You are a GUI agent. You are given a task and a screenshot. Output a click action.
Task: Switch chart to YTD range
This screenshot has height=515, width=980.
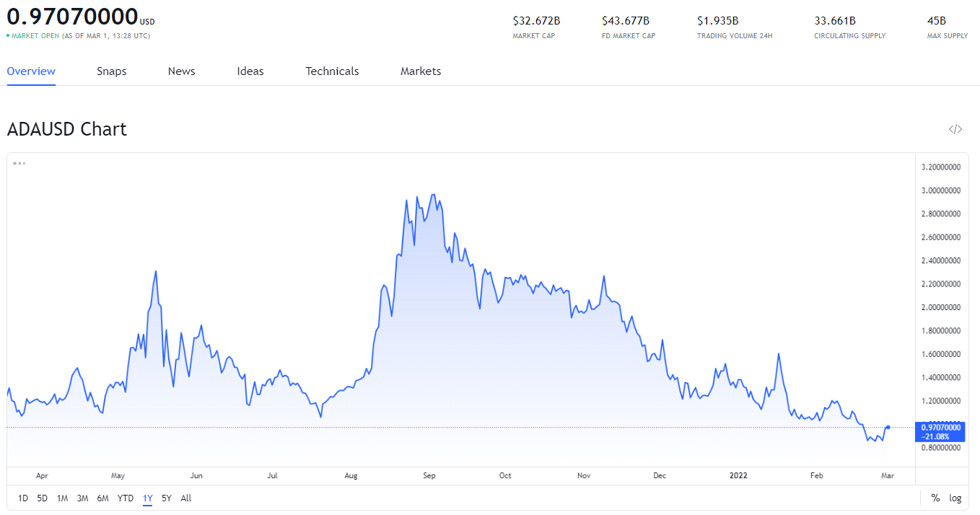(126, 498)
